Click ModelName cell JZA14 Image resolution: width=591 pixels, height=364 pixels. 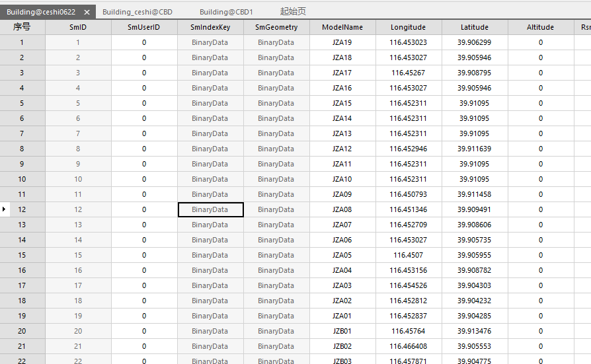(x=342, y=118)
